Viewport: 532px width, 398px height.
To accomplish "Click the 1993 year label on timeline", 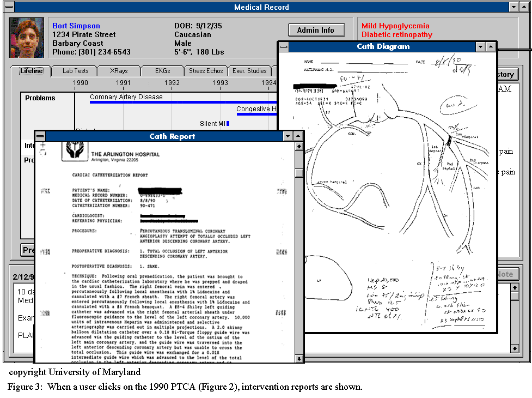I will coord(221,82).
